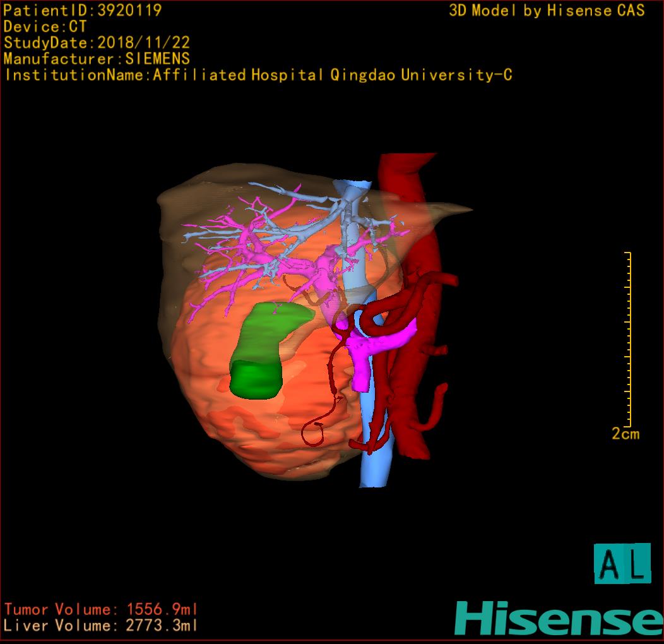Click the Liver Volume: 2773.3ml readout
Screen dimensions: 664x644
(x=100, y=625)
